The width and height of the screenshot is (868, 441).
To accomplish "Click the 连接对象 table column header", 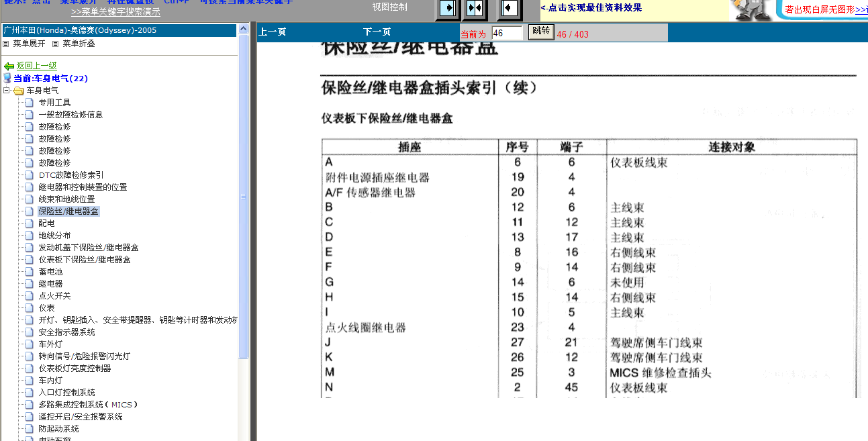I will pyautogui.click(x=732, y=147).
